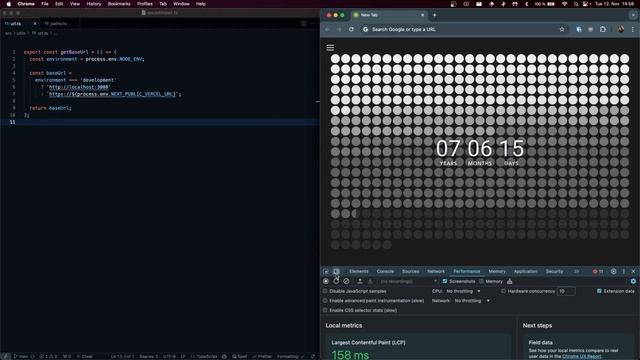
Task: Open the Chrome UX Report link
Action: point(582,356)
